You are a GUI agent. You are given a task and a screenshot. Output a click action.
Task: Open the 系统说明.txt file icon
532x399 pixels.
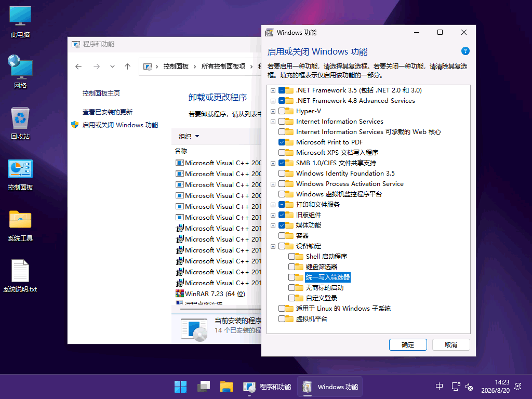pyautogui.click(x=20, y=275)
